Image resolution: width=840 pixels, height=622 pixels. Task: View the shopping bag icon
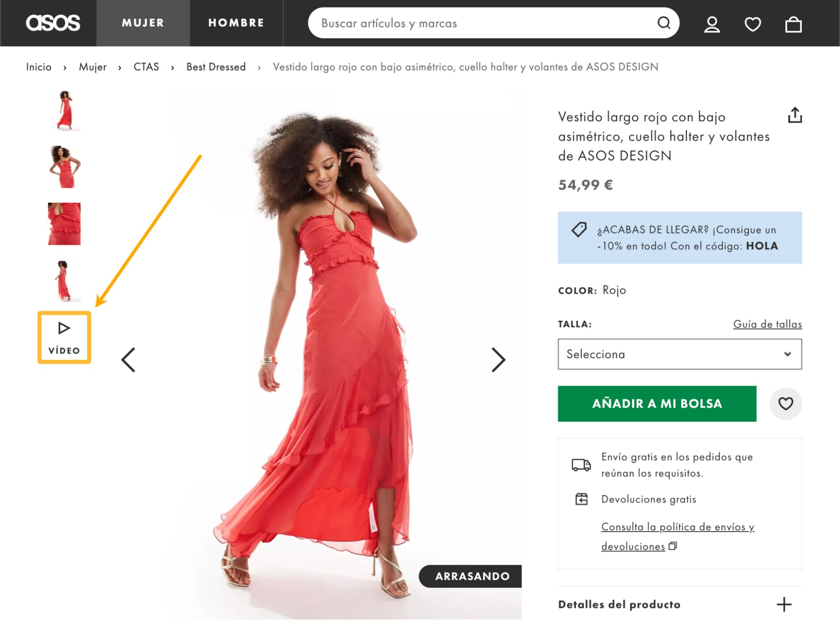794,24
